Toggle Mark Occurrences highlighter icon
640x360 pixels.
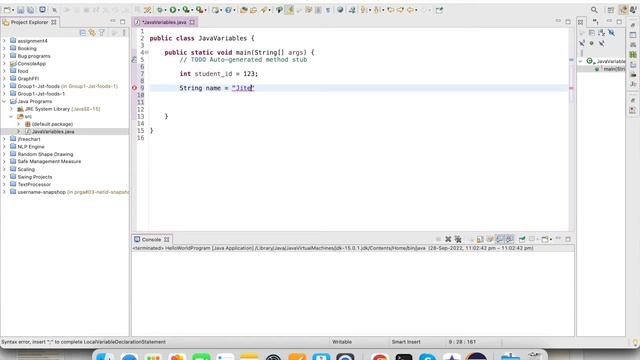(x=289, y=10)
